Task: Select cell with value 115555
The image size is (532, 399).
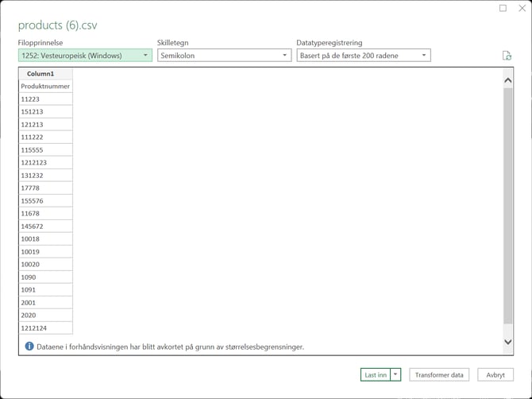Action: (x=45, y=150)
